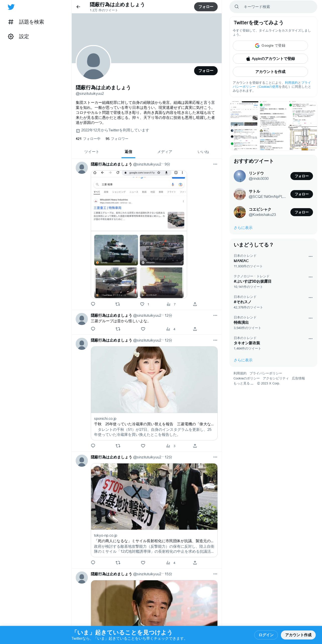
Task: Reply to 三菱グループは昔から怪しいよな tweet
Action: [93, 329]
